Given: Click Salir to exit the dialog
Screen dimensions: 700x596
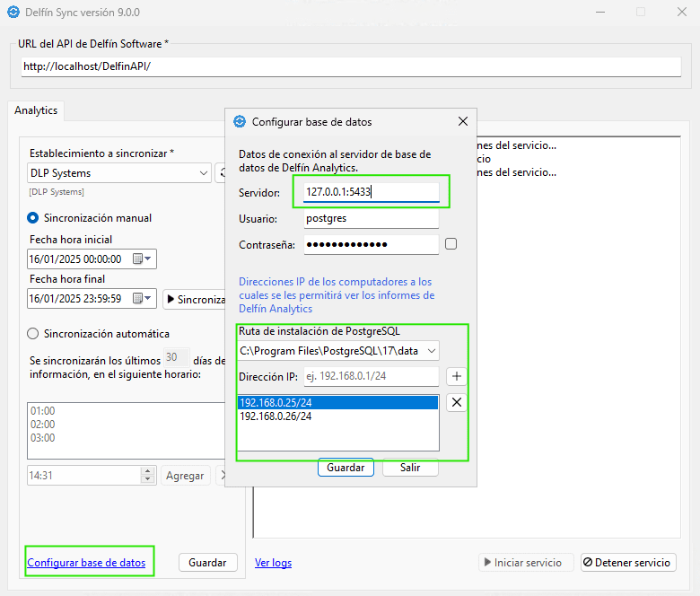Looking at the screenshot, I should 410,468.
